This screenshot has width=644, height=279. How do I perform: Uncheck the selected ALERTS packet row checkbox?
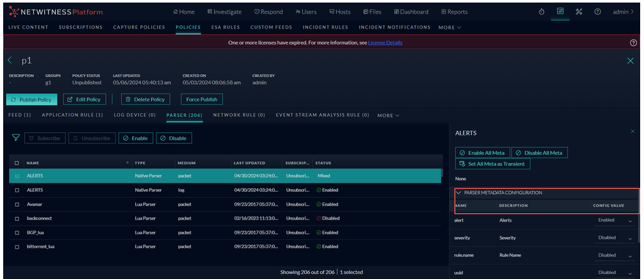pyautogui.click(x=17, y=176)
